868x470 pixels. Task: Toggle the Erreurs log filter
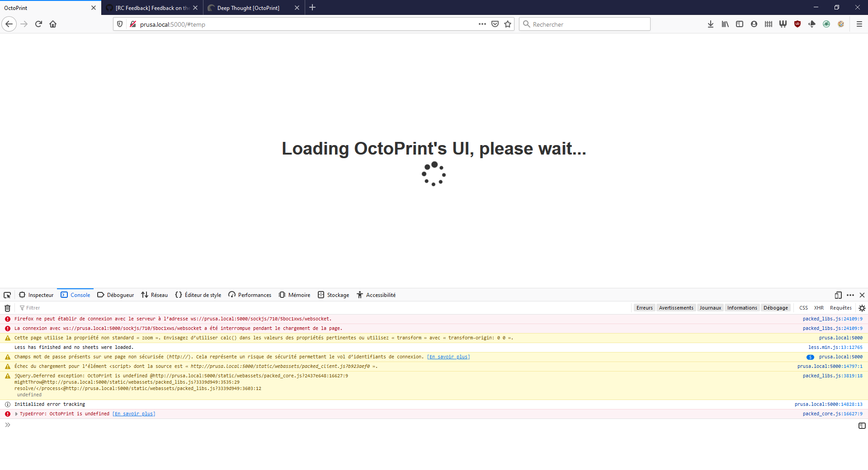[x=645, y=308]
